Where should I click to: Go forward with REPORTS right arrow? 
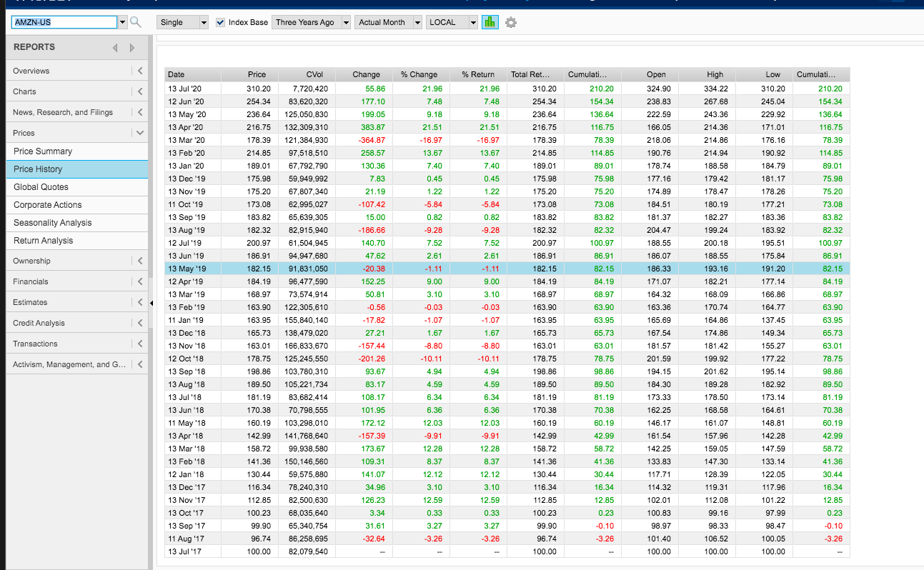131,48
